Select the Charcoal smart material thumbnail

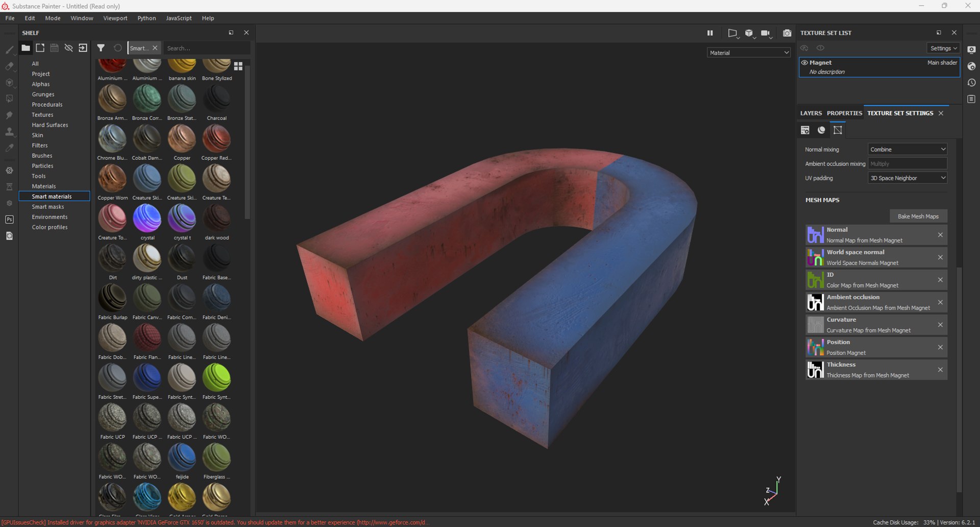coord(216,99)
